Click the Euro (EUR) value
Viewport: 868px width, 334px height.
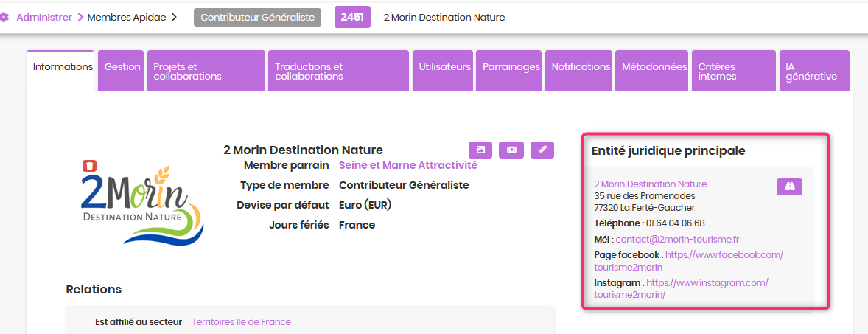[365, 205]
